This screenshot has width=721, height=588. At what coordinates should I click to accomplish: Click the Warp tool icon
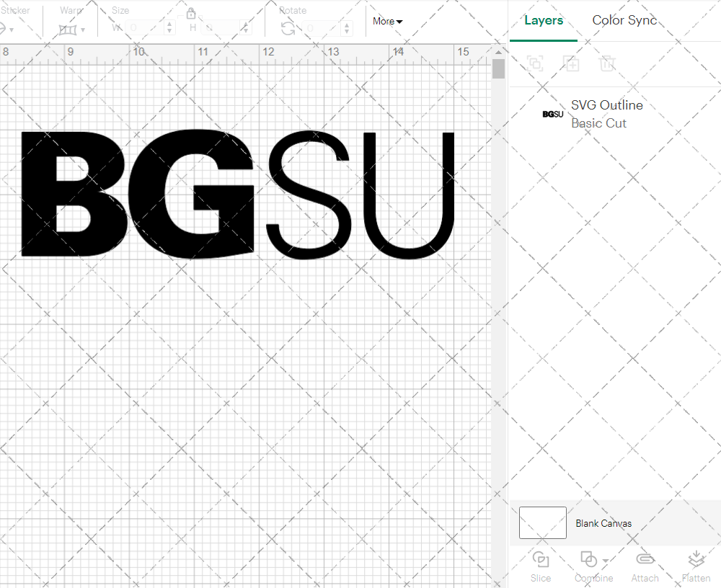[67, 29]
